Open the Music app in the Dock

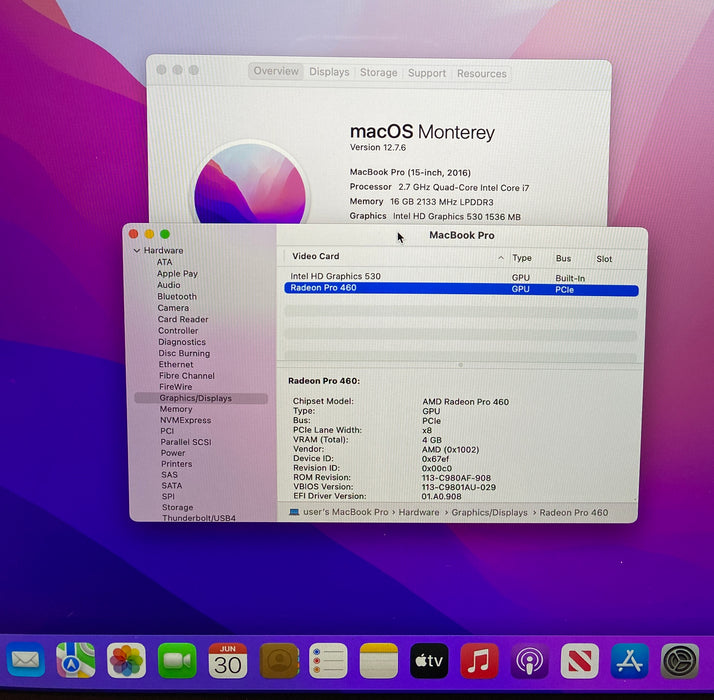point(479,660)
